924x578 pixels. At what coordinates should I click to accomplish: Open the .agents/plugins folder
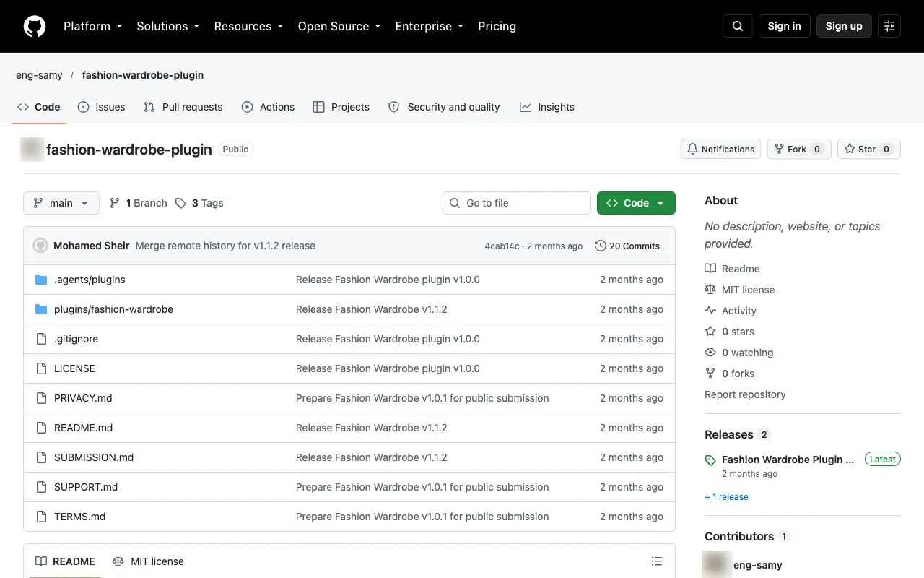[90, 280]
